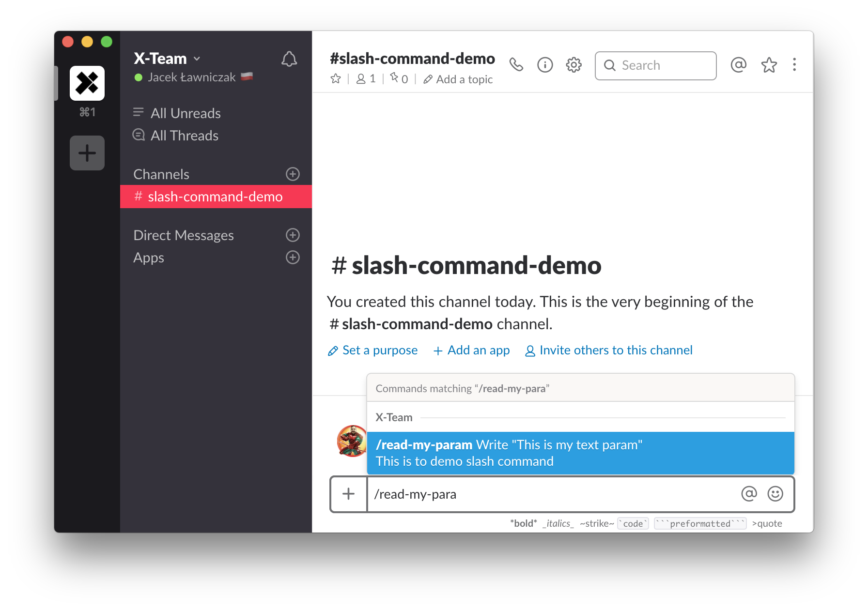Add a new workspace with plus button
This screenshot has width=868, height=610.
(87, 153)
